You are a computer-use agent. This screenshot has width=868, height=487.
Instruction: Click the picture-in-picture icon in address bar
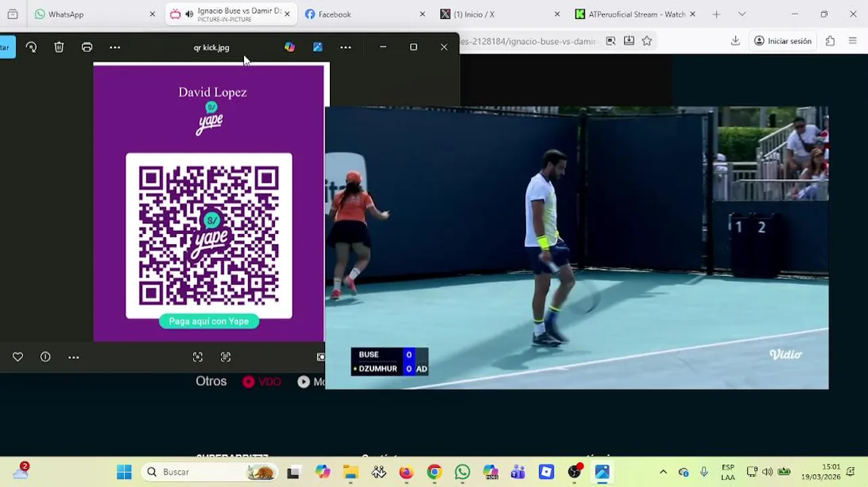click(x=610, y=41)
